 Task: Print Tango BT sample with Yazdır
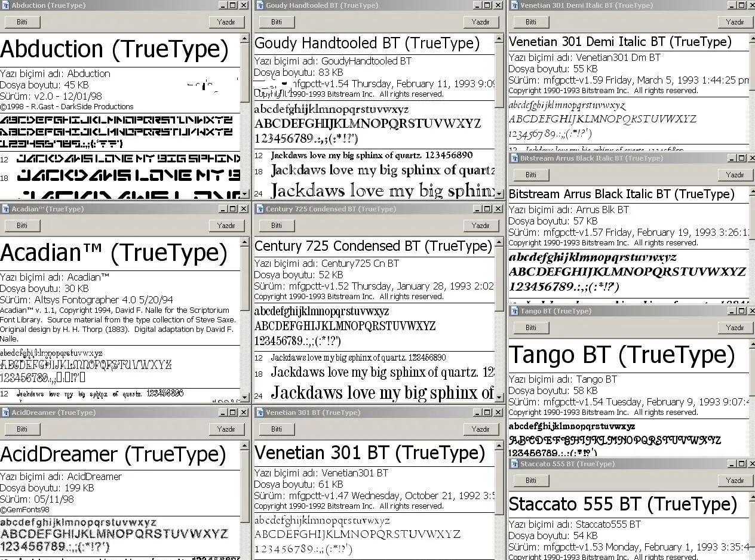(735, 328)
